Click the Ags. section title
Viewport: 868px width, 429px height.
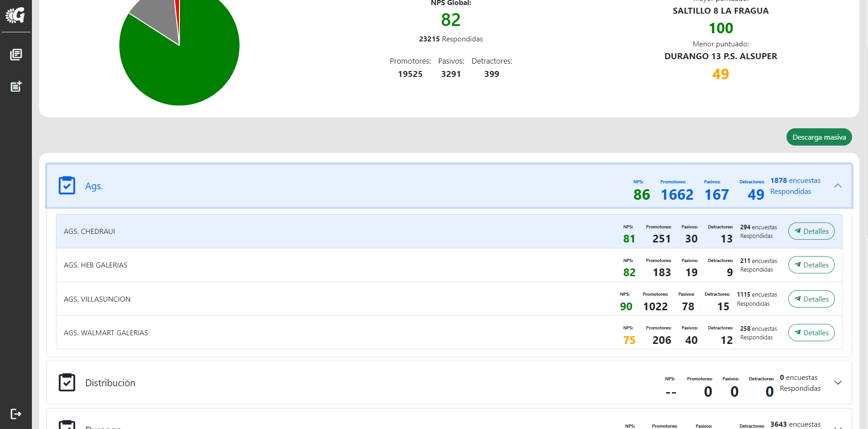94,186
